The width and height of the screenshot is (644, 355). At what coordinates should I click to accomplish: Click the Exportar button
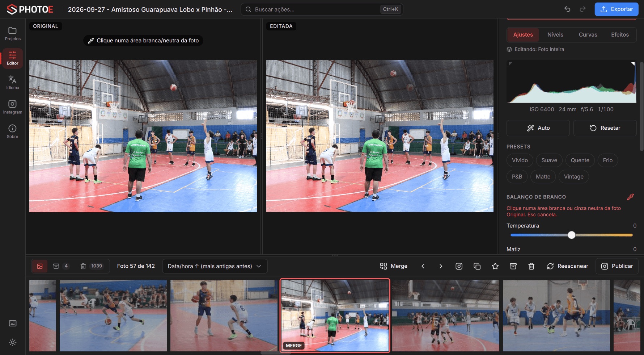617,9
